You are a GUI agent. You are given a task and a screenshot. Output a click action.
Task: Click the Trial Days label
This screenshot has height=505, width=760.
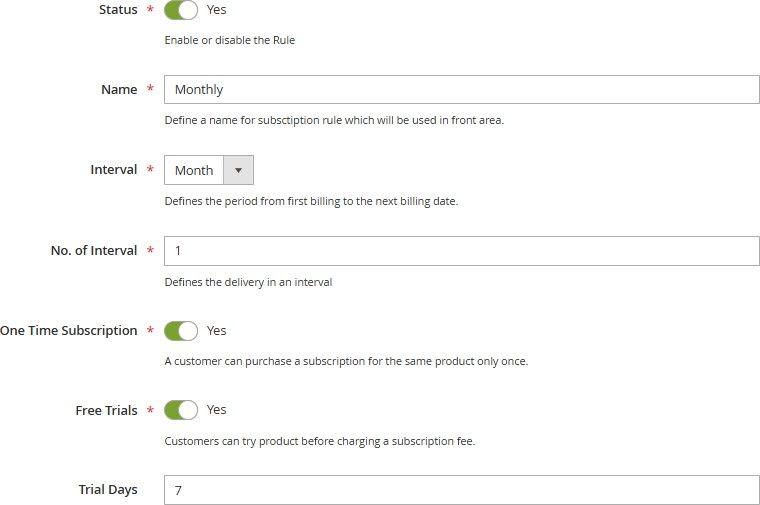(x=108, y=490)
